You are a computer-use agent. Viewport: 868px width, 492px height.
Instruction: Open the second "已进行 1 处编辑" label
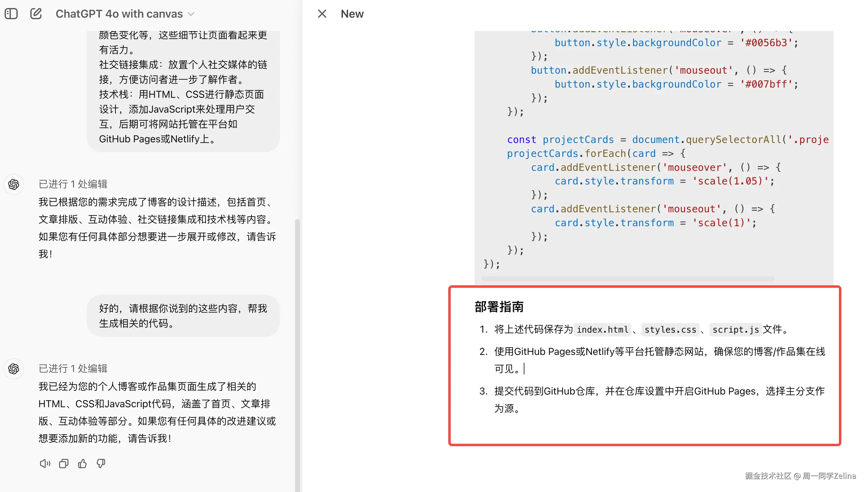coord(73,368)
